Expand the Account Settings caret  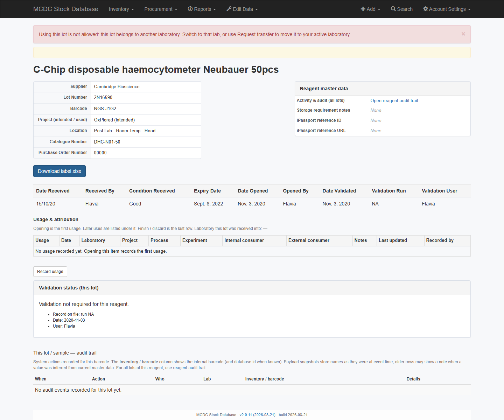(x=469, y=9)
